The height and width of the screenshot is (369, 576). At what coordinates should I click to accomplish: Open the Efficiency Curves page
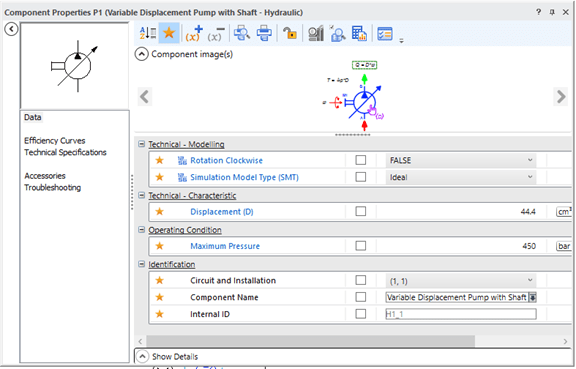(54, 140)
